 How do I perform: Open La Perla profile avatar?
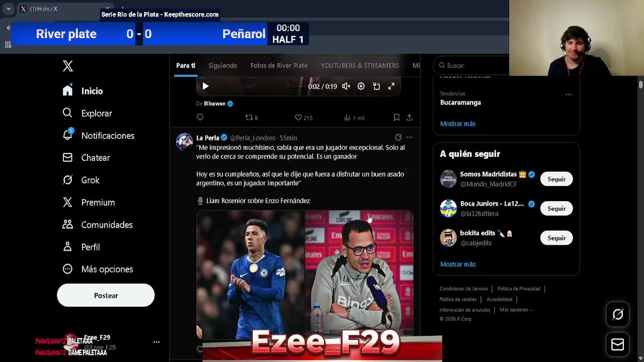click(x=184, y=142)
